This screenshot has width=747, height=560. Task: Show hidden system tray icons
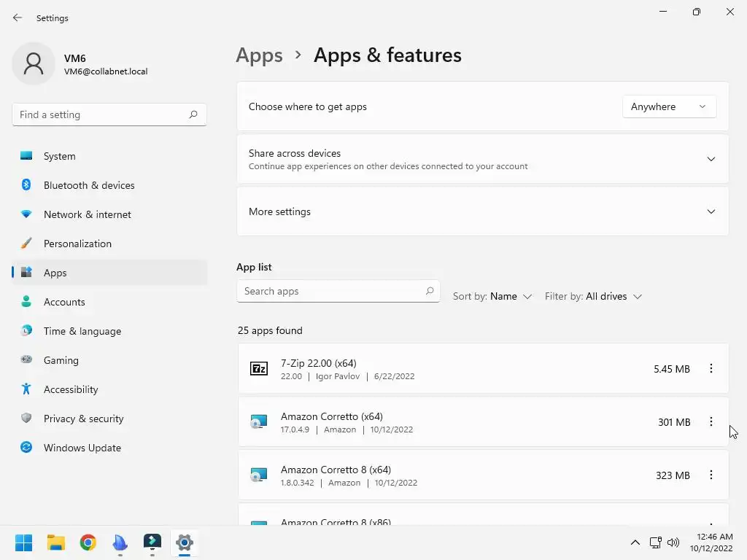[x=635, y=542]
